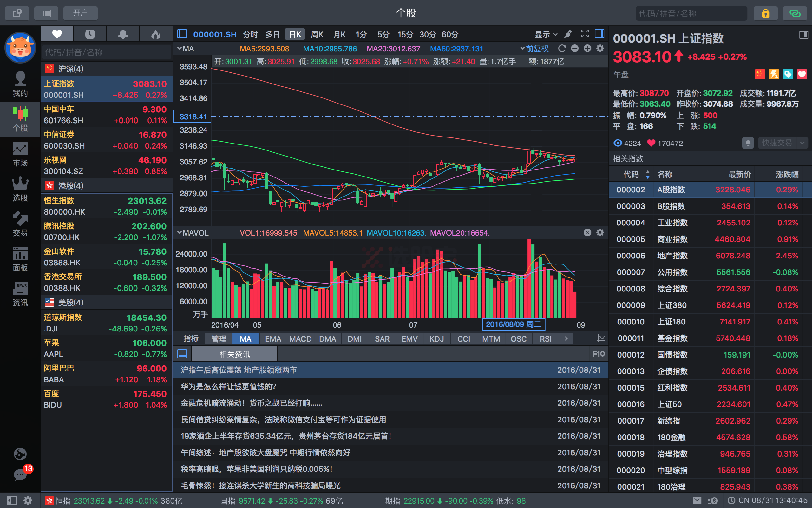Click the list layout icon in the top bar

point(46,13)
